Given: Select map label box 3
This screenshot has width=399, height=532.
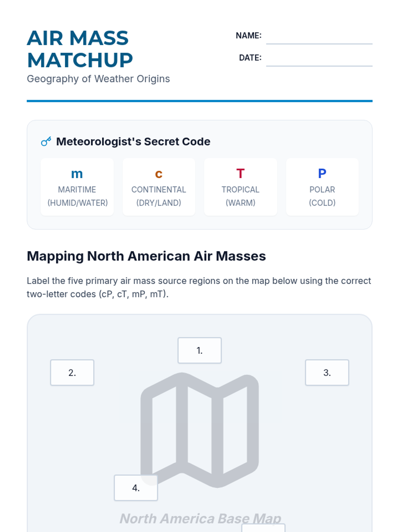Looking at the screenshot, I should (x=327, y=372).
